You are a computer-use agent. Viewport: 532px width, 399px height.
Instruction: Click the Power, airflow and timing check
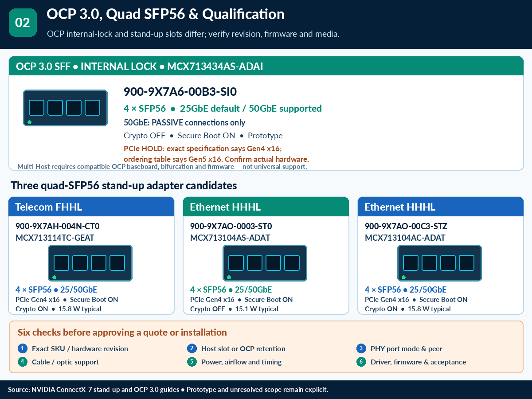(x=242, y=362)
